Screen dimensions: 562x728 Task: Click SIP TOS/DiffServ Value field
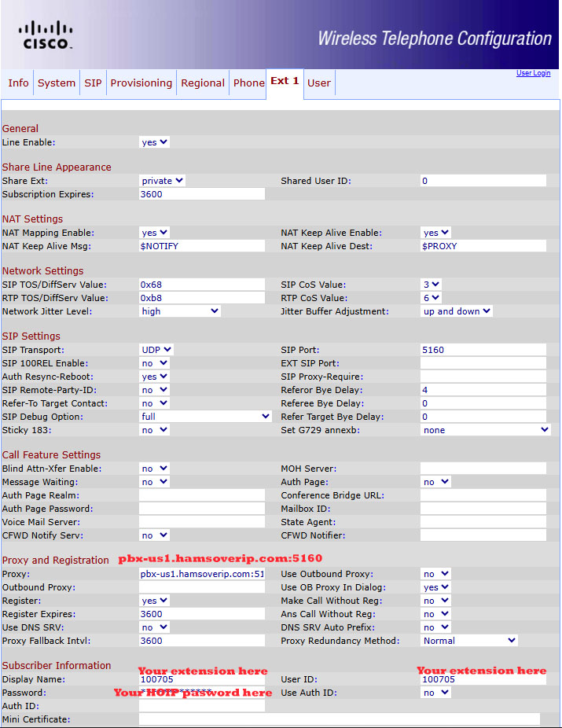(x=202, y=285)
